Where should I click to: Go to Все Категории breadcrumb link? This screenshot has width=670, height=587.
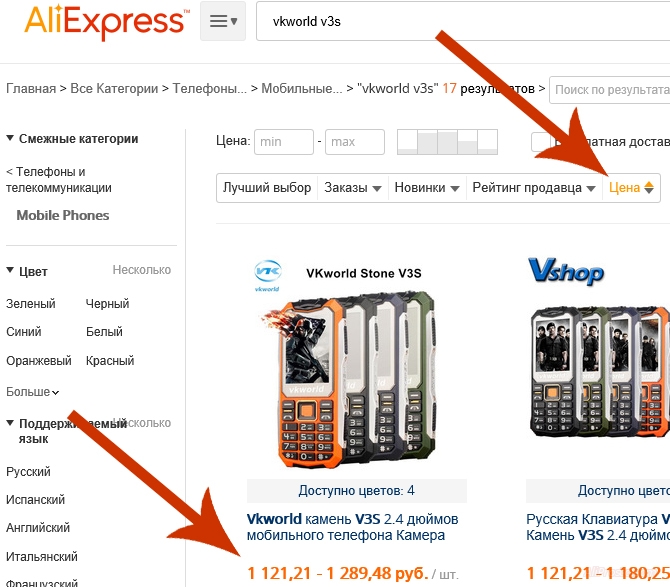coord(114,88)
